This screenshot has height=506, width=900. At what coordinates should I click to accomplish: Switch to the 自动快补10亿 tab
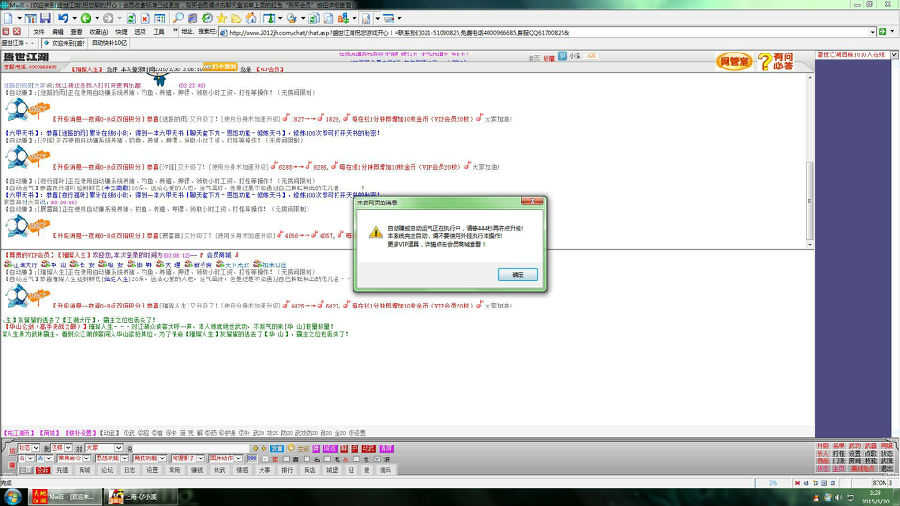[x=109, y=43]
